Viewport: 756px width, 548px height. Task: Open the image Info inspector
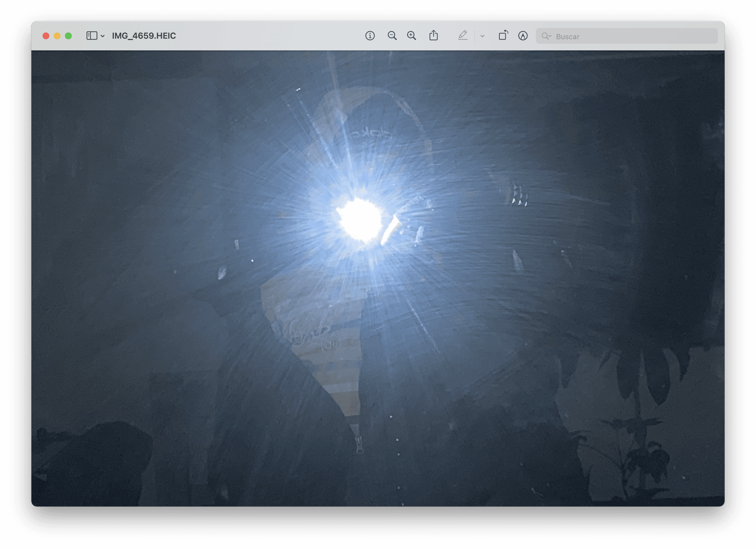(x=370, y=36)
